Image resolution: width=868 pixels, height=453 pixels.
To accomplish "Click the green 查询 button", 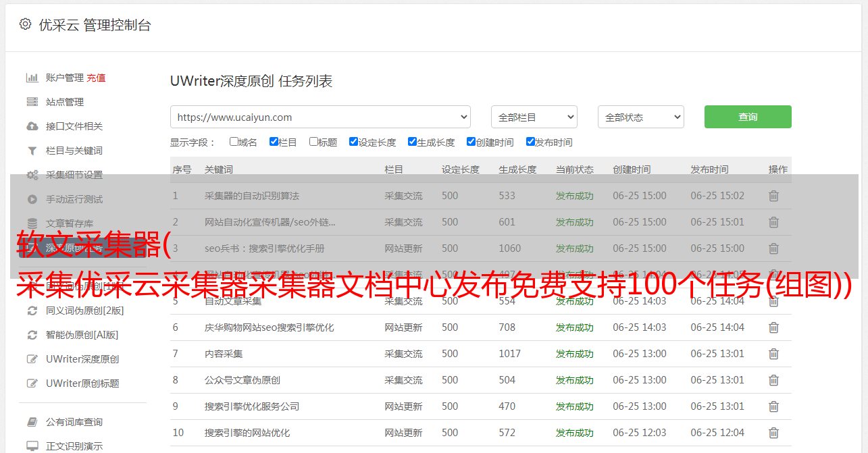I will tap(748, 117).
